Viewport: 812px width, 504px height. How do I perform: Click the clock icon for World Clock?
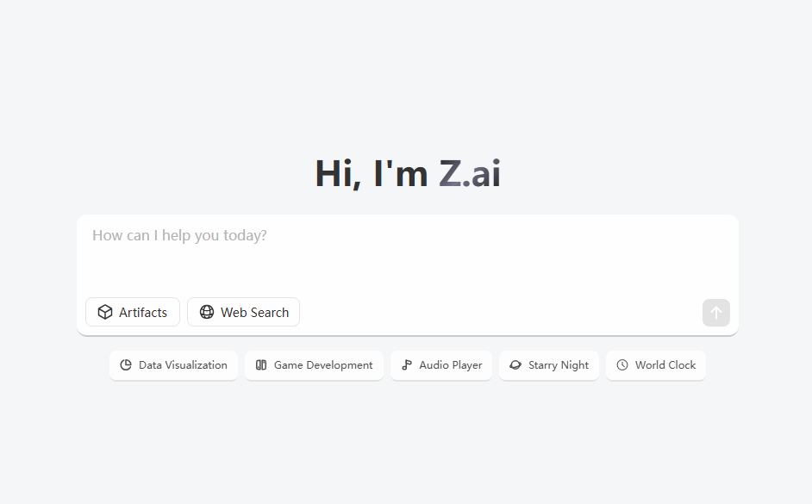coord(622,364)
